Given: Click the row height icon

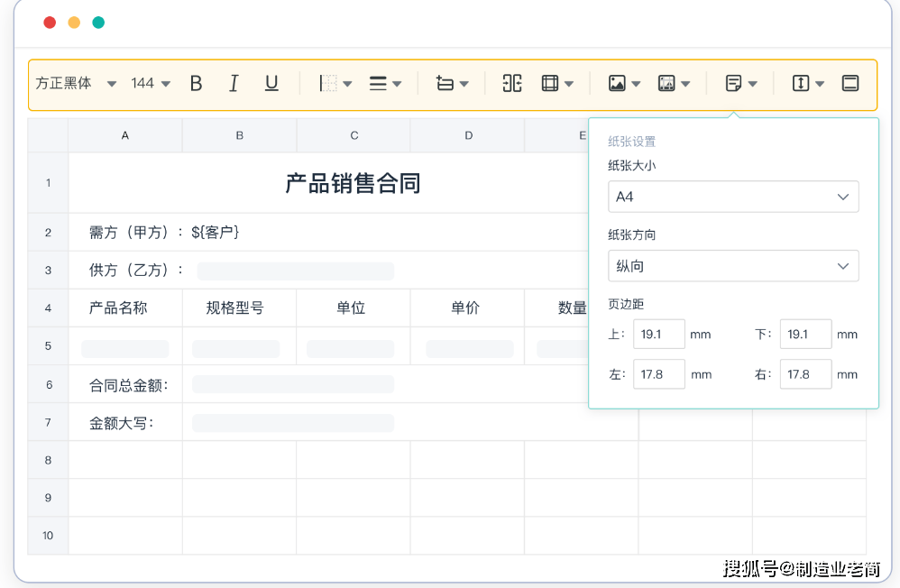Looking at the screenshot, I should coord(801,83).
